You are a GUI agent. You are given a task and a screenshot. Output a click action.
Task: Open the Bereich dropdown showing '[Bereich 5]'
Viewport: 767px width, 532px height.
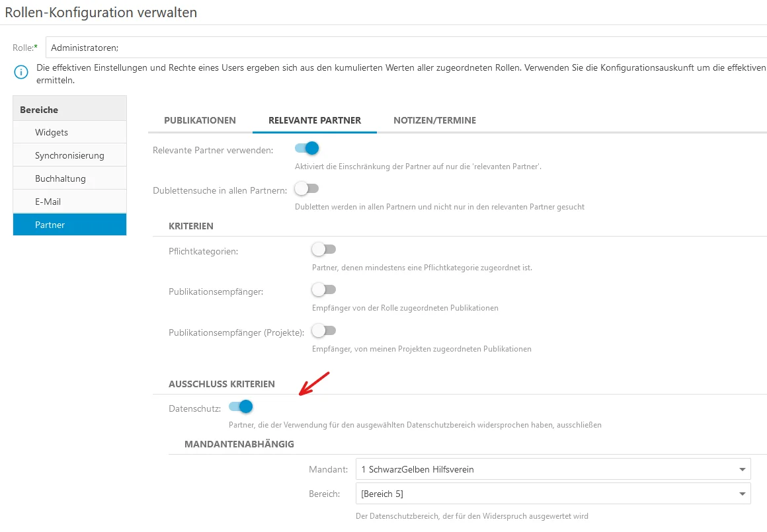pyautogui.click(x=552, y=493)
